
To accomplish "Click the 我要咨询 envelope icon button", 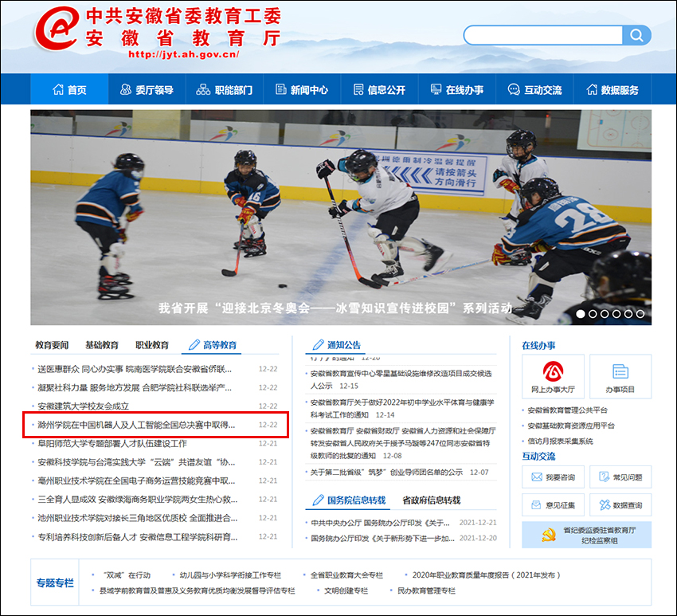I will (x=553, y=477).
